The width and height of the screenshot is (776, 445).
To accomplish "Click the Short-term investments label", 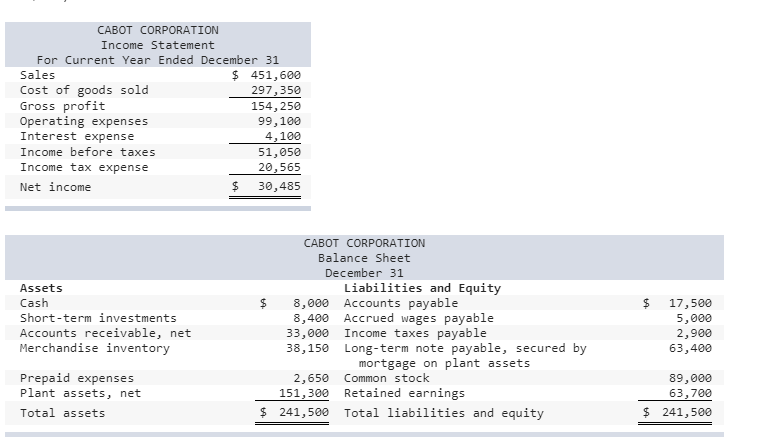I will click(98, 318).
